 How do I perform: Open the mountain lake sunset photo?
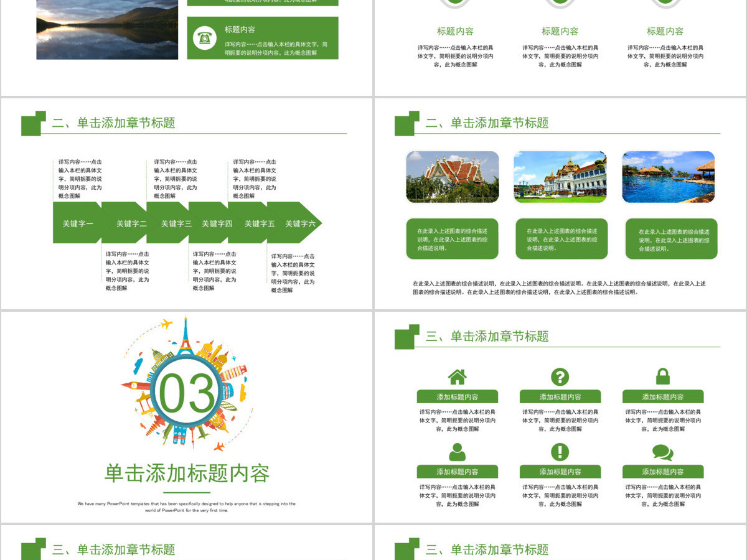coord(107,29)
